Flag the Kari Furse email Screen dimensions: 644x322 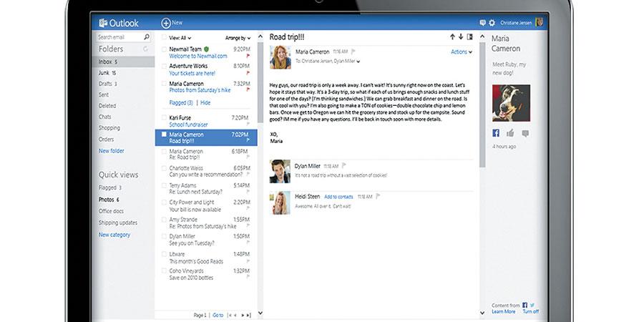tap(248, 124)
